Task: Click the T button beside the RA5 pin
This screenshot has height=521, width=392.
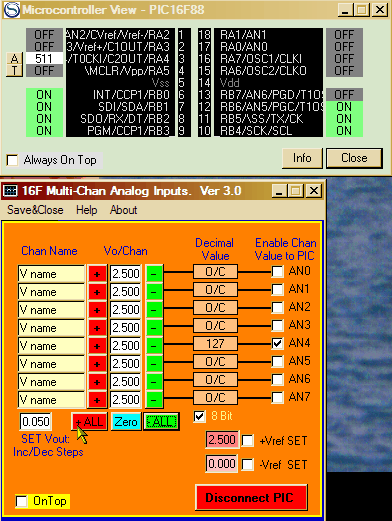Action: pyautogui.click(x=14, y=70)
